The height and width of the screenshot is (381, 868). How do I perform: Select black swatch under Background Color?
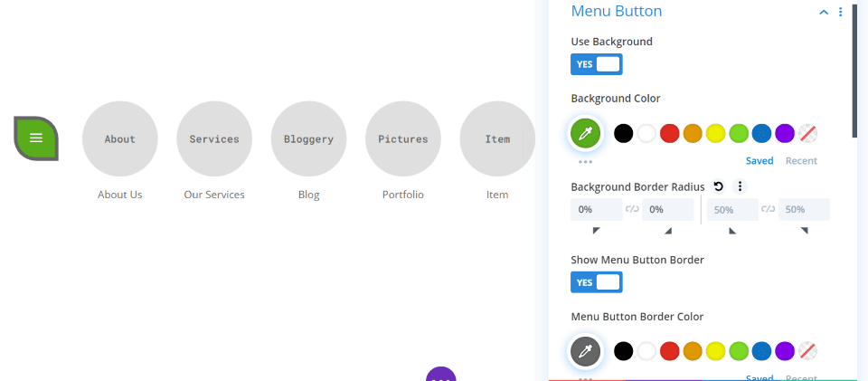[x=623, y=133]
